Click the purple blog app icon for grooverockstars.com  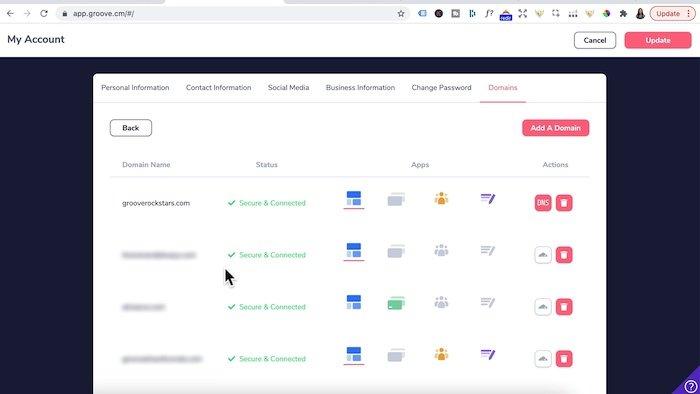pyautogui.click(x=488, y=199)
